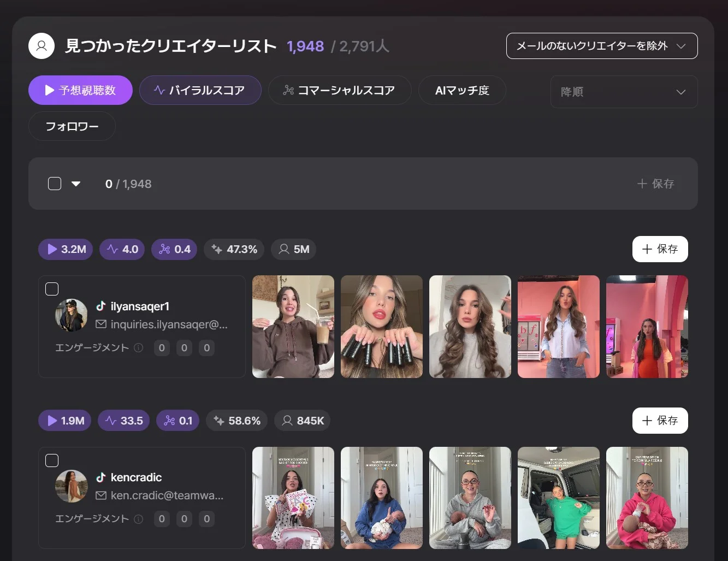Click the 保存 button for ilyansaqer1
This screenshot has width=728, height=561.
pos(660,249)
